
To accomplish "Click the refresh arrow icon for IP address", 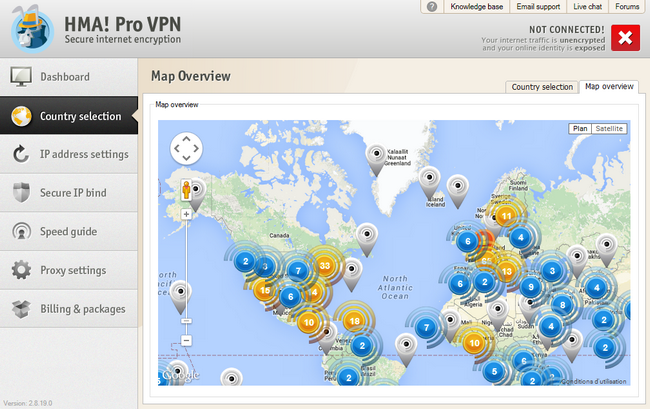I will (21, 154).
